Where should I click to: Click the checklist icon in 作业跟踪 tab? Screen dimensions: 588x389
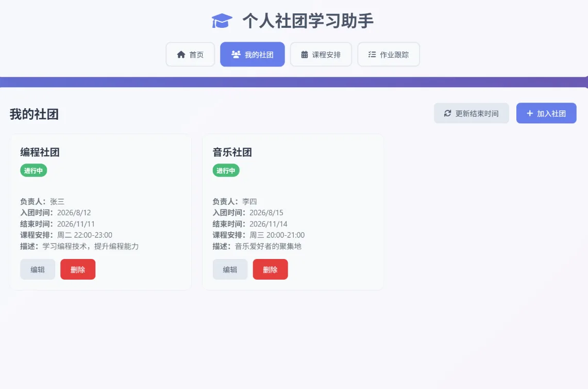tap(372, 55)
